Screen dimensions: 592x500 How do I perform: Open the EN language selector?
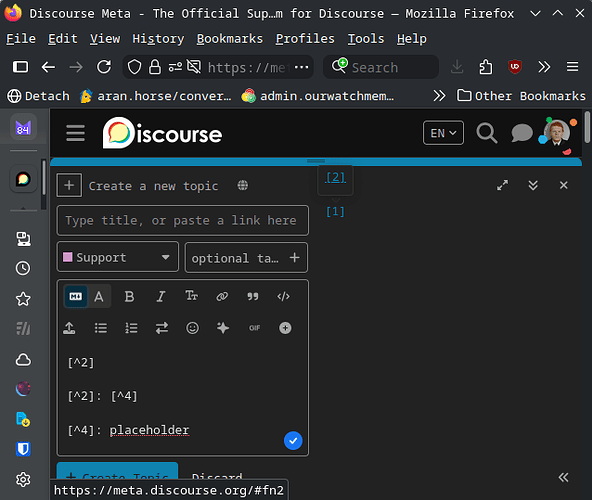[x=443, y=133]
